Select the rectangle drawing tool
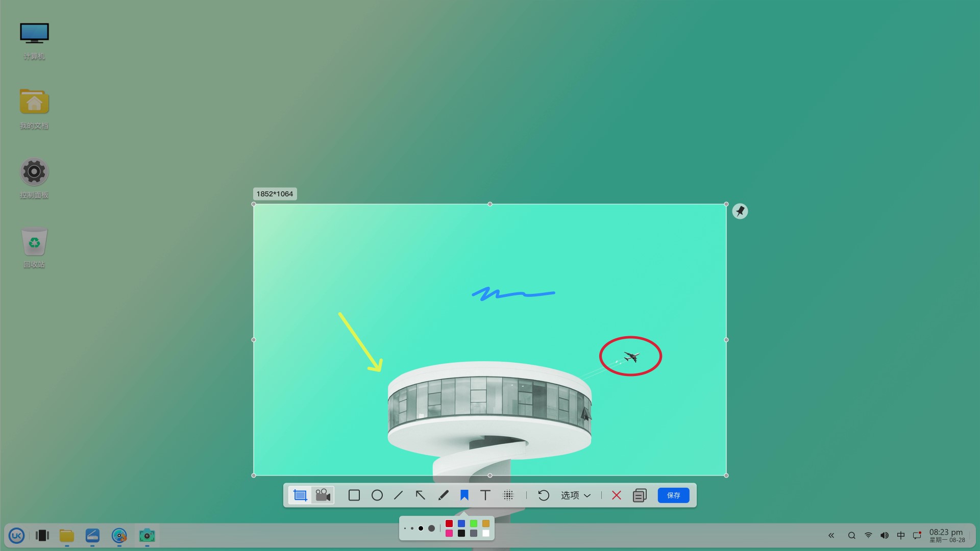 click(354, 495)
